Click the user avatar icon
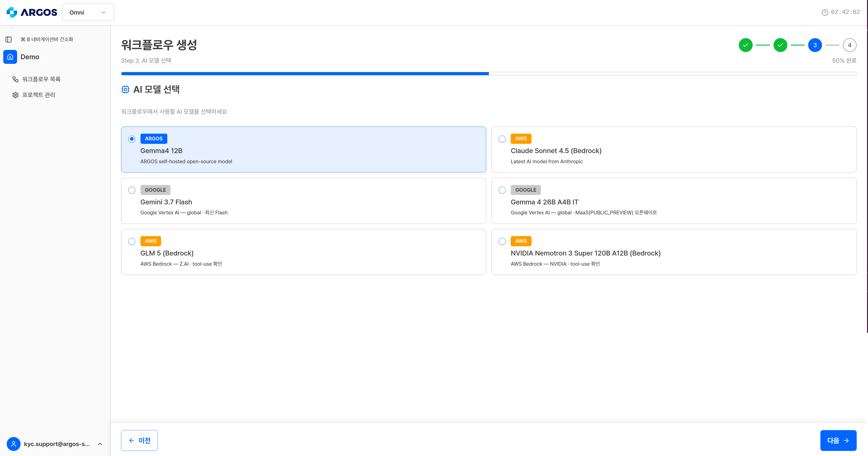Screen dimensions: 868x456 [13, 444]
